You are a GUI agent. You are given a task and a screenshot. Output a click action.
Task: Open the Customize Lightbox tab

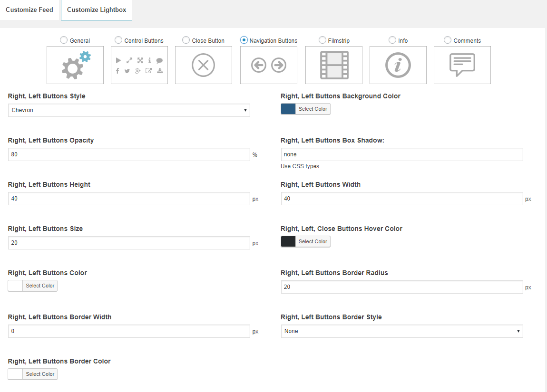(x=97, y=10)
